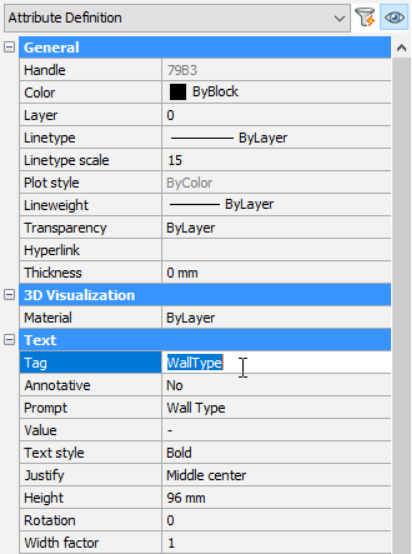Click the Material ByLayer value

[276, 318]
